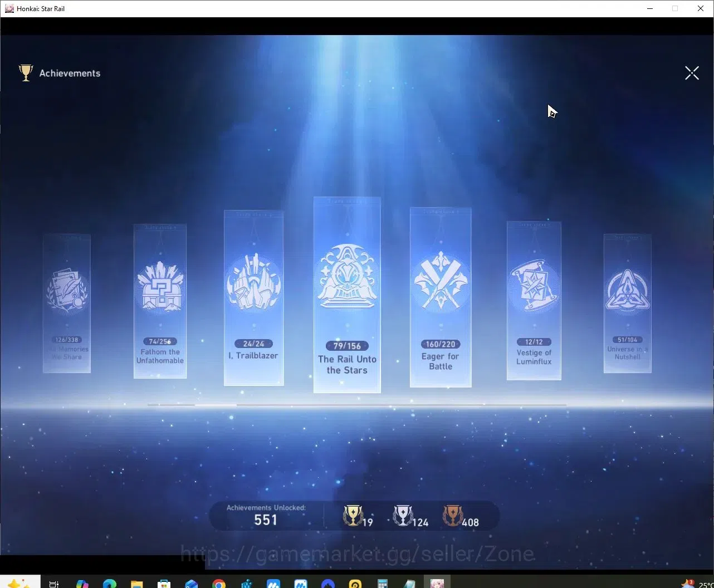Open Fathom the Unfathomable achievement card
The image size is (714, 588).
tap(160, 301)
